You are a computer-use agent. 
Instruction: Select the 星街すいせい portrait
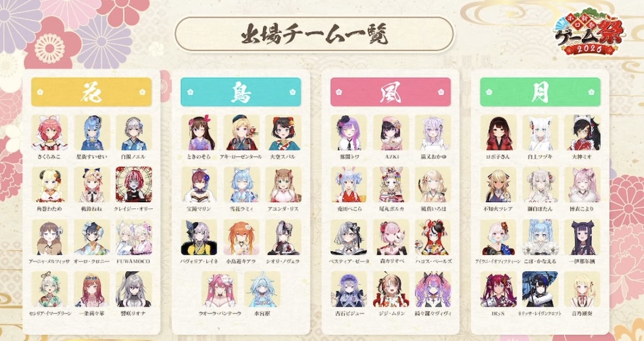point(92,133)
